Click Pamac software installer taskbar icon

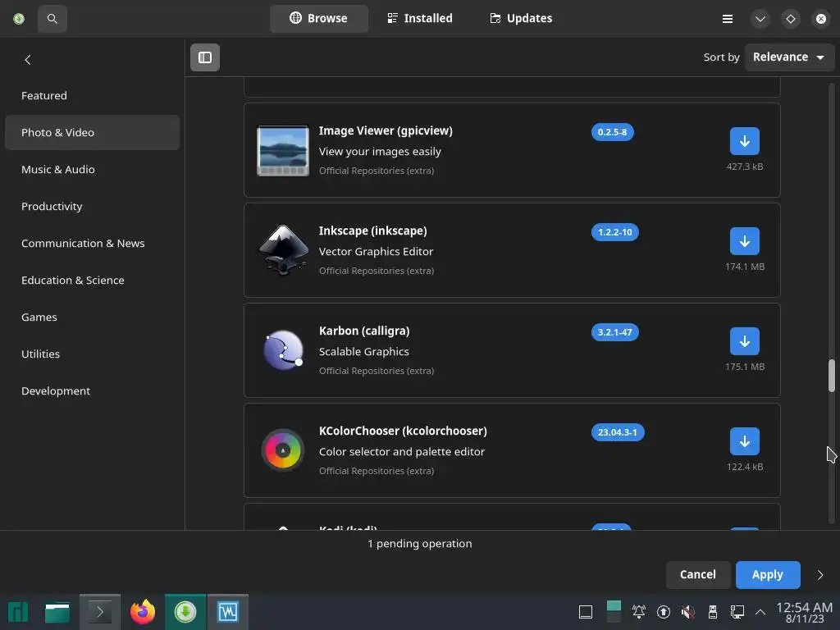point(185,612)
